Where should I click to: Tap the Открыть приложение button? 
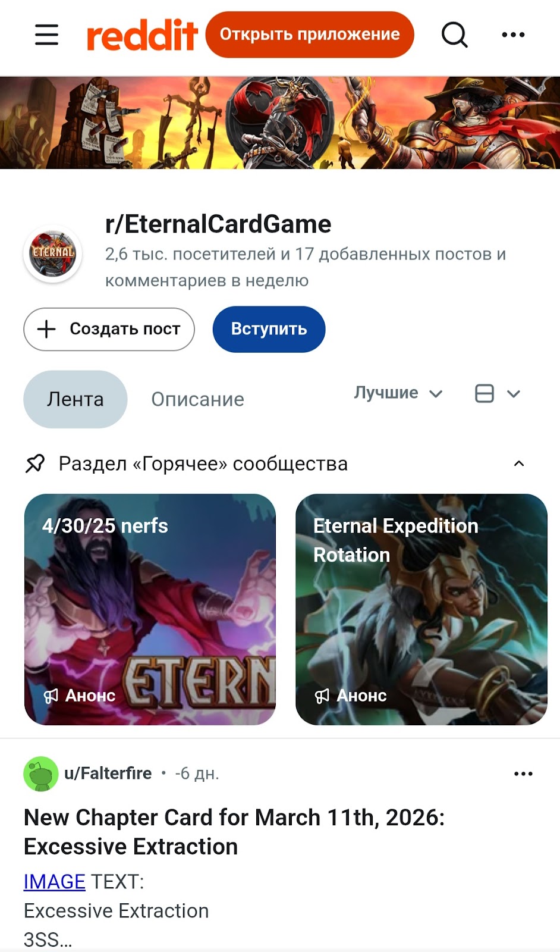(x=310, y=35)
